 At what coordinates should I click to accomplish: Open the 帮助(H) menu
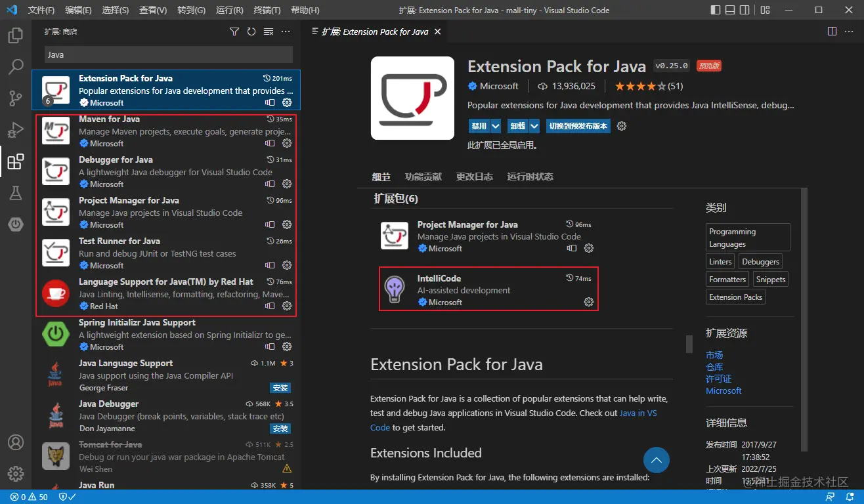[305, 10]
